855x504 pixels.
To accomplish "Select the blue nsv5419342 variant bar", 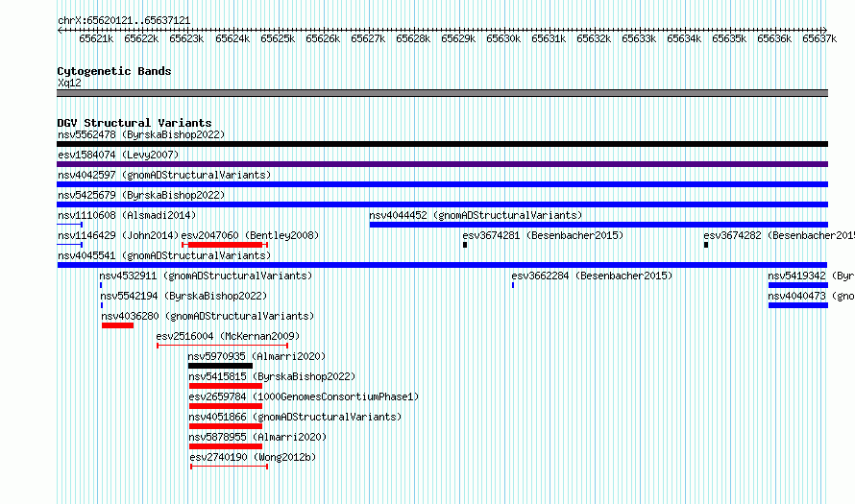I will (798, 285).
